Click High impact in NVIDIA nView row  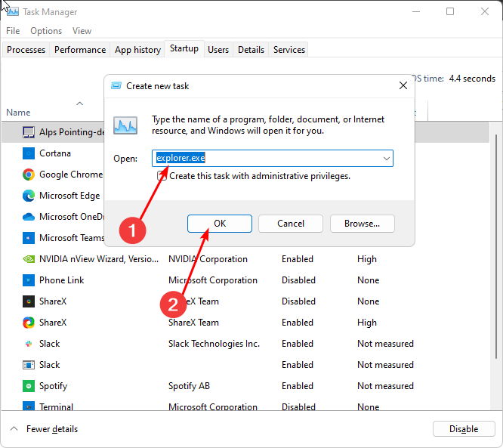(366, 259)
